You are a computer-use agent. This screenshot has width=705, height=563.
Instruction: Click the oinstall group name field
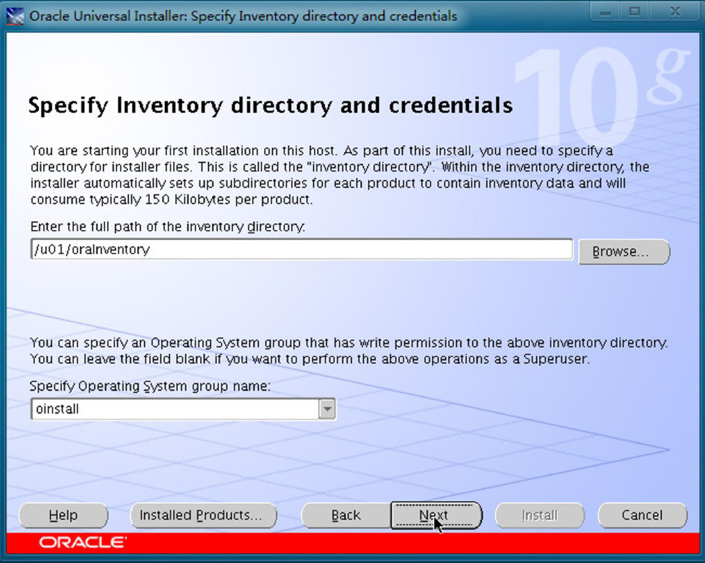coord(175,409)
